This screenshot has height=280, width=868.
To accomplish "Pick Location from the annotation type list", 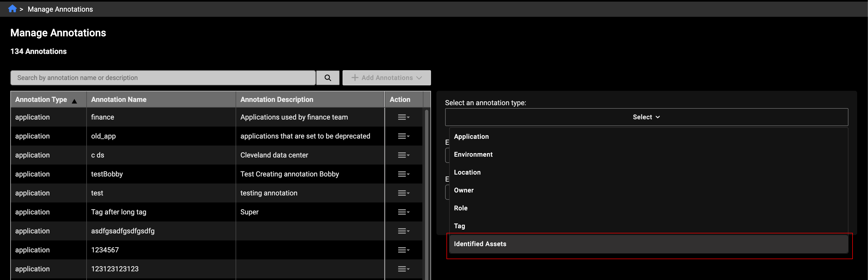I will 467,172.
